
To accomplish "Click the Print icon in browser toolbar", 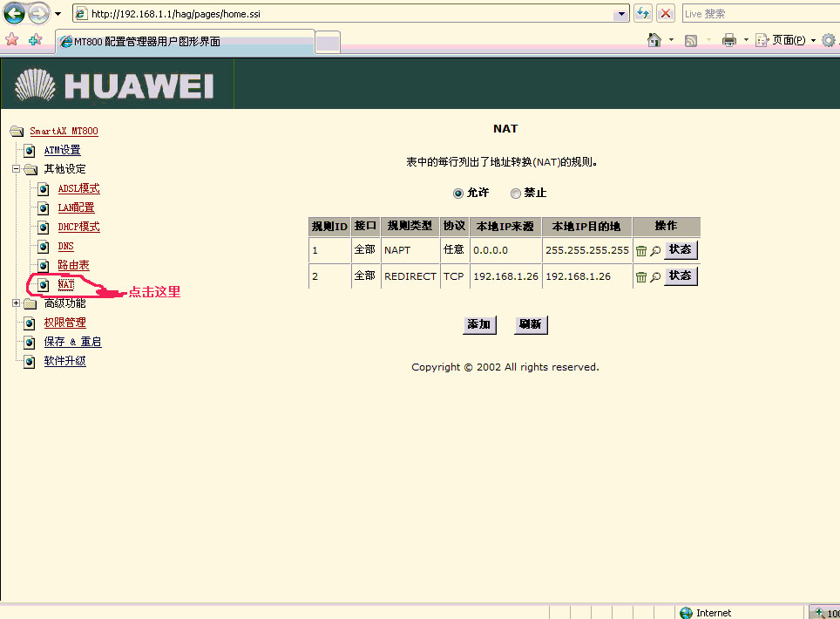I will coord(729,40).
